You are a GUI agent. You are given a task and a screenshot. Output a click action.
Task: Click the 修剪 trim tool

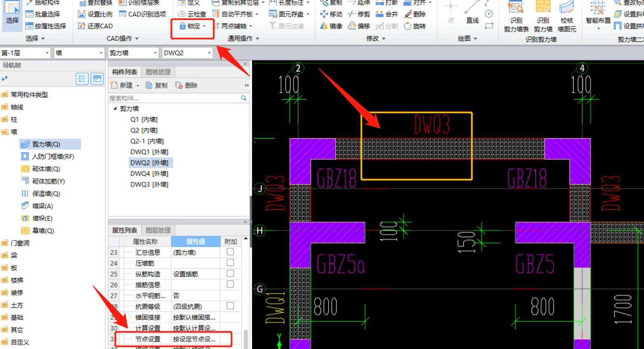[x=359, y=14]
